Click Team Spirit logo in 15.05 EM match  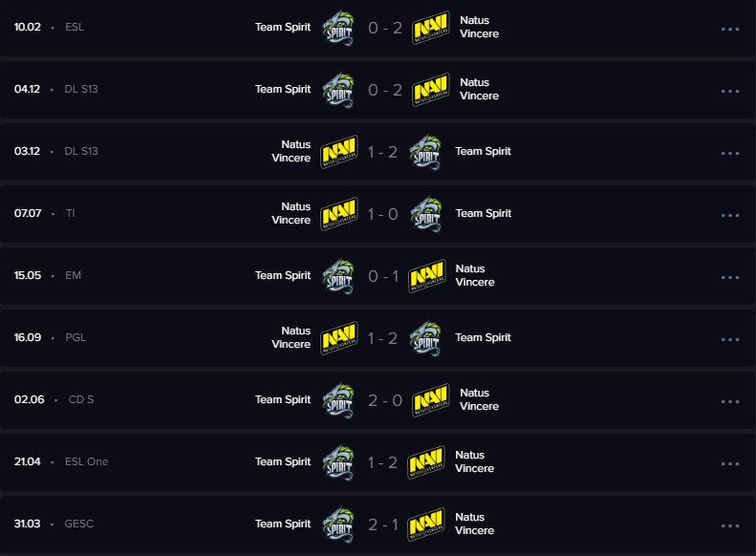point(338,276)
